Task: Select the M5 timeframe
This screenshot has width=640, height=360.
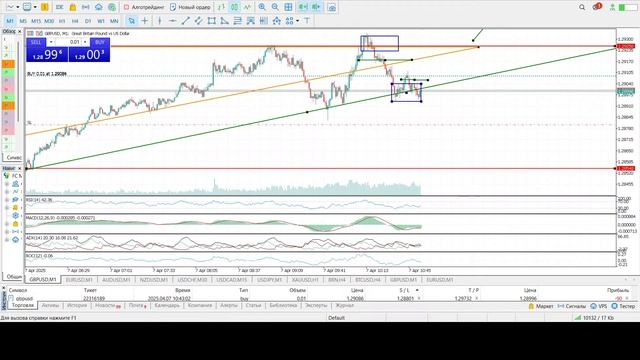Action: pos(23,20)
